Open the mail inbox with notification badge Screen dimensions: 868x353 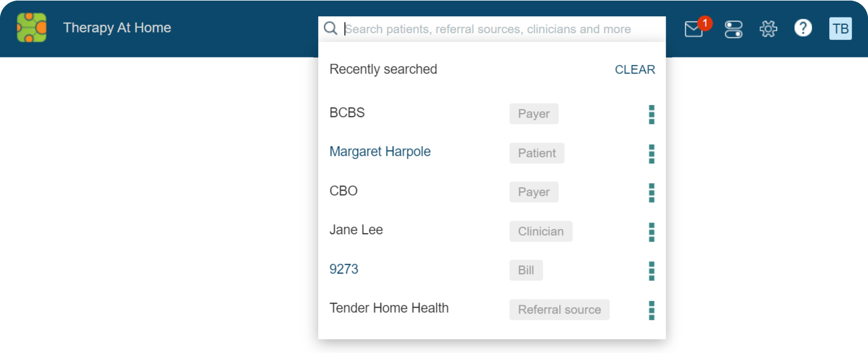coord(694,29)
